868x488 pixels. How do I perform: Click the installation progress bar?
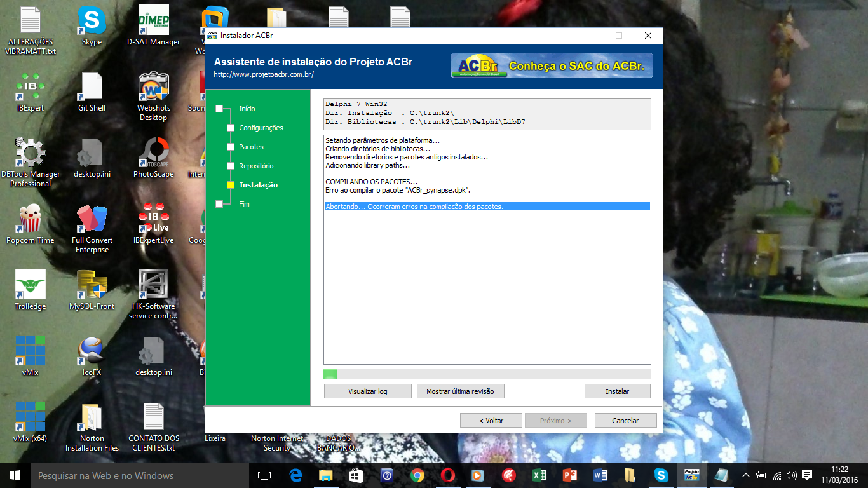[487, 374]
